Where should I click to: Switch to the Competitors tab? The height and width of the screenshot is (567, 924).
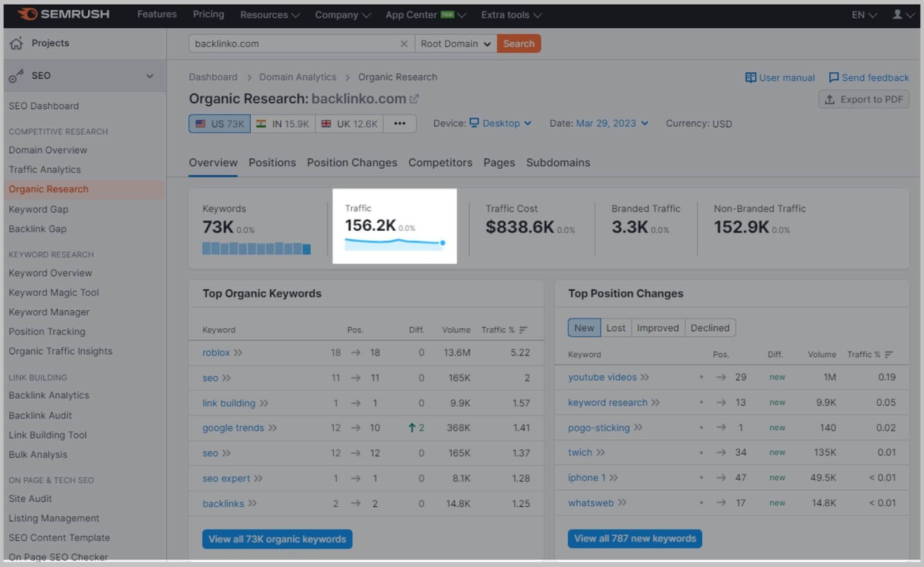(440, 163)
